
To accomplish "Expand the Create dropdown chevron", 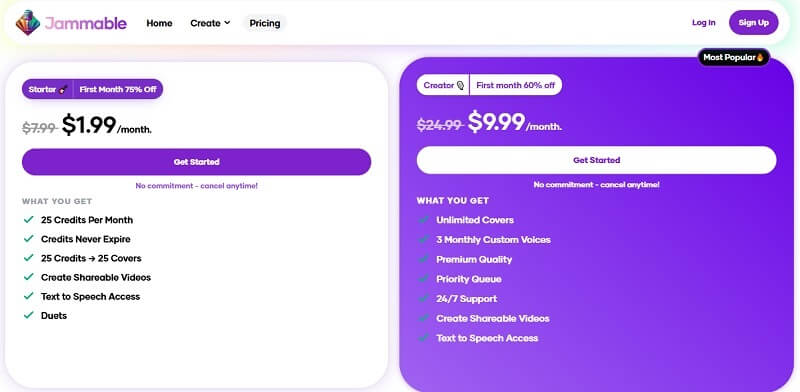I will (227, 23).
